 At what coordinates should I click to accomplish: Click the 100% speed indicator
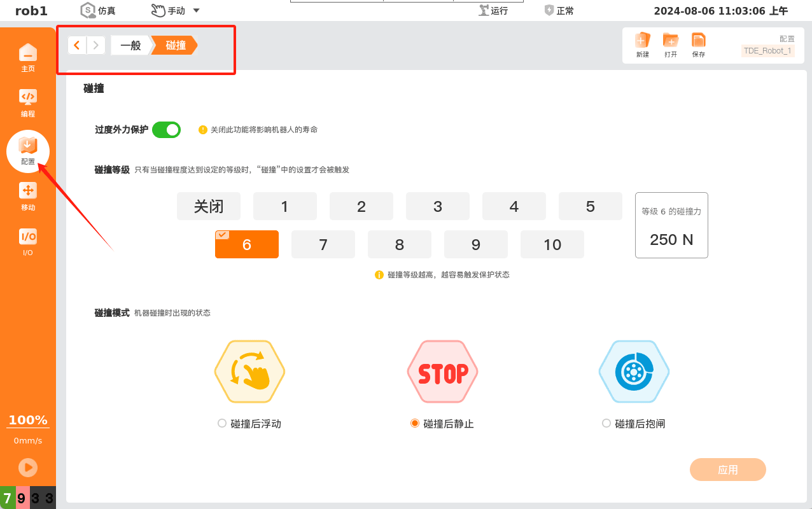[x=28, y=421]
